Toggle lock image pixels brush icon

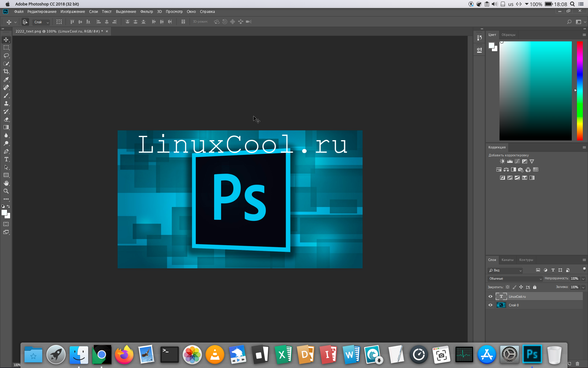click(x=514, y=287)
